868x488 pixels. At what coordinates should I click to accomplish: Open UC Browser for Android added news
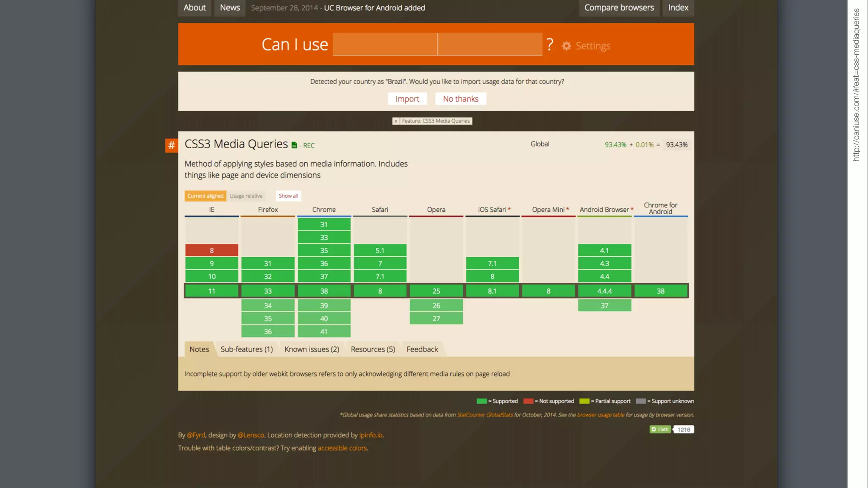tap(375, 8)
